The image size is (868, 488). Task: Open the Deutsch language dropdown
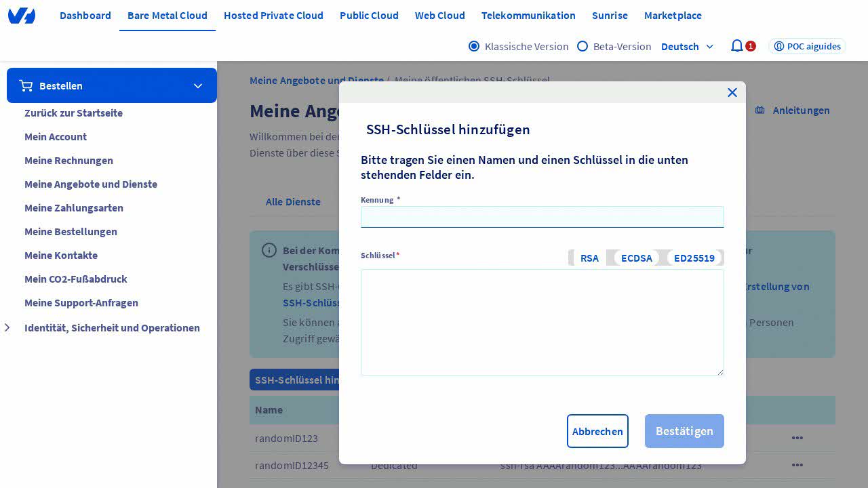(x=688, y=46)
